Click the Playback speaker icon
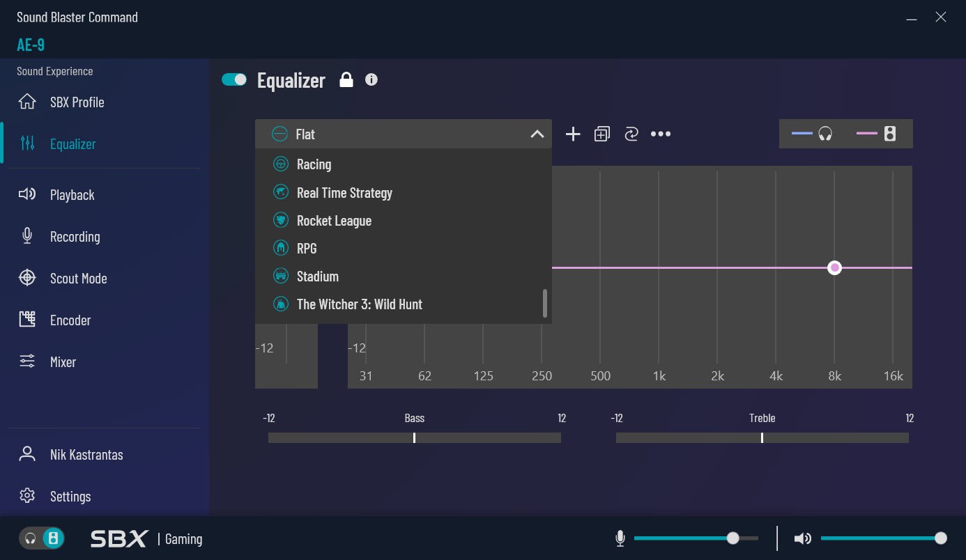 click(x=27, y=194)
